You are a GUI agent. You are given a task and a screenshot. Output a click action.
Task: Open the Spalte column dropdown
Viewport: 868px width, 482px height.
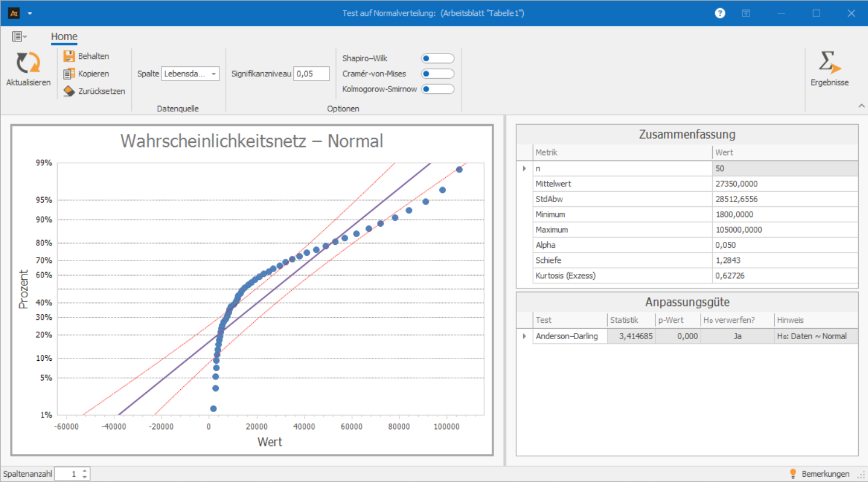pyautogui.click(x=213, y=73)
